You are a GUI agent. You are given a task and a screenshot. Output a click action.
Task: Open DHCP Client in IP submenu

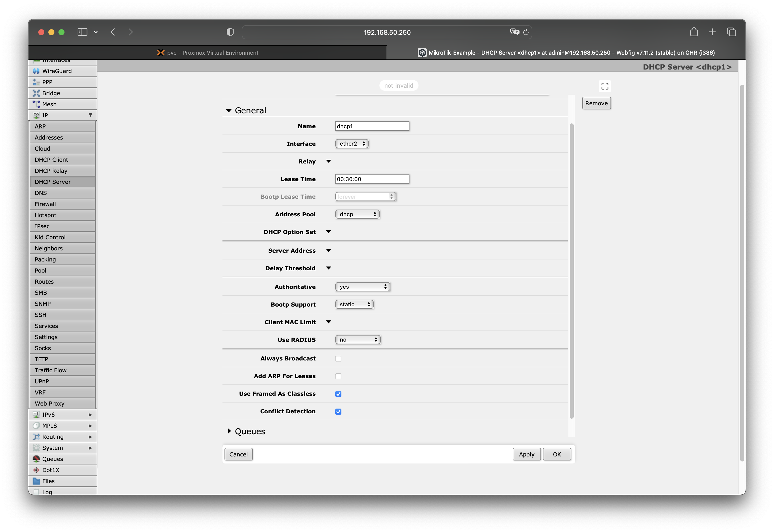pos(51,160)
